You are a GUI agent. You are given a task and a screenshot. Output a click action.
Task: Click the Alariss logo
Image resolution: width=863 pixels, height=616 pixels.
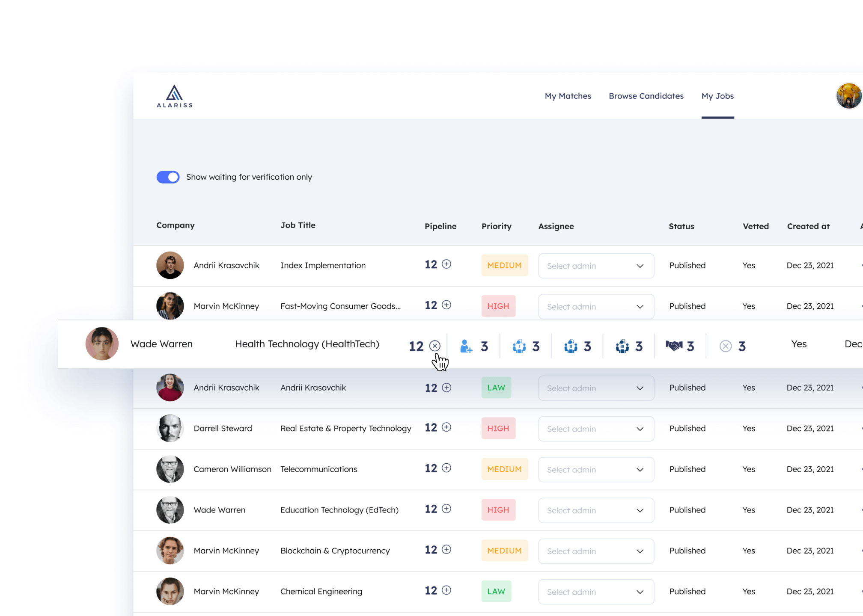click(174, 96)
